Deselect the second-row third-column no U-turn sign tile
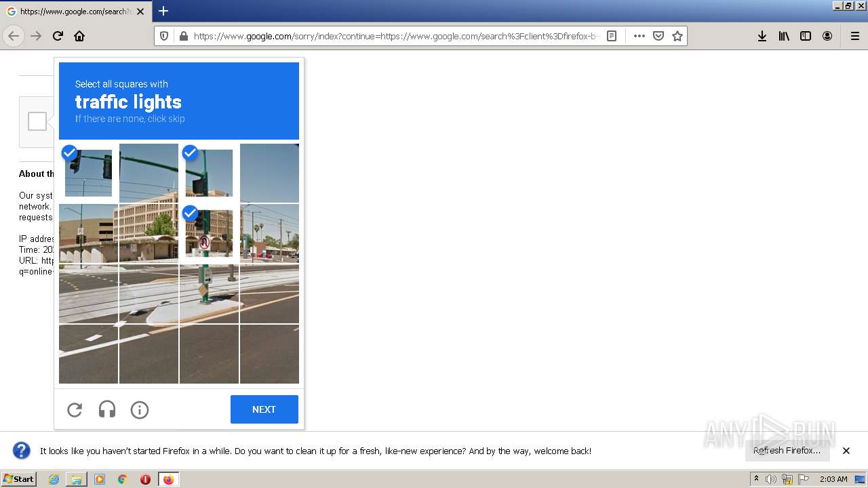868x488 pixels. (x=209, y=233)
